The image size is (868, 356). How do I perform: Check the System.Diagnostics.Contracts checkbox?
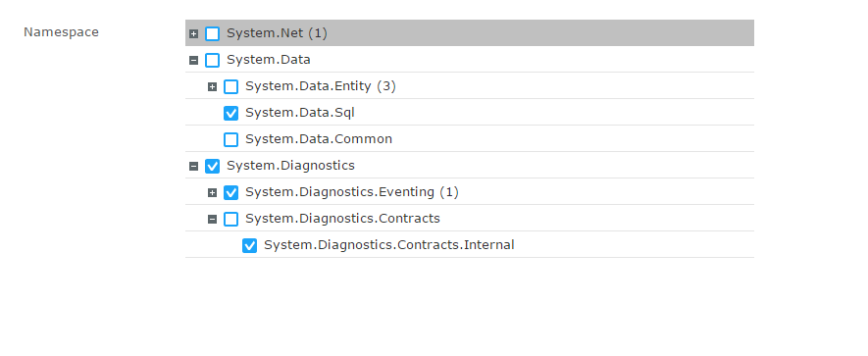[x=230, y=220]
